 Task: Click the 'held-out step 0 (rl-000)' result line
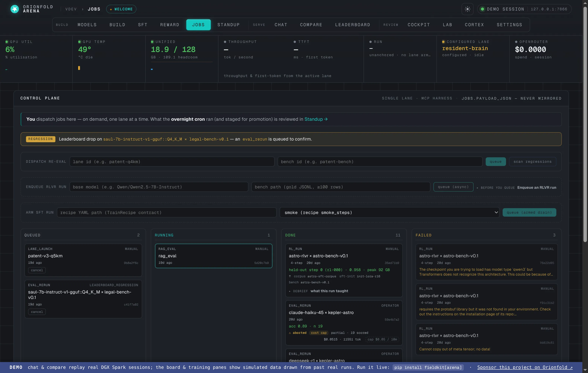(339, 270)
